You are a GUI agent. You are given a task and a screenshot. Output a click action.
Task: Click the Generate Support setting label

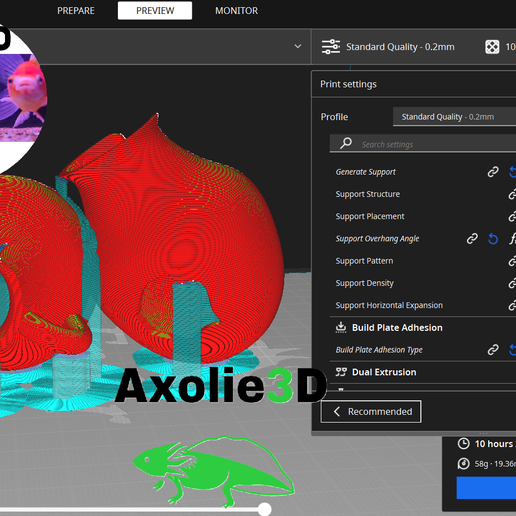click(x=365, y=172)
